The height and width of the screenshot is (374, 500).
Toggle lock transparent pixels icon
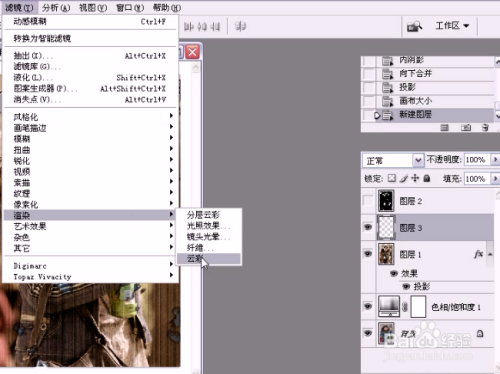(x=392, y=179)
